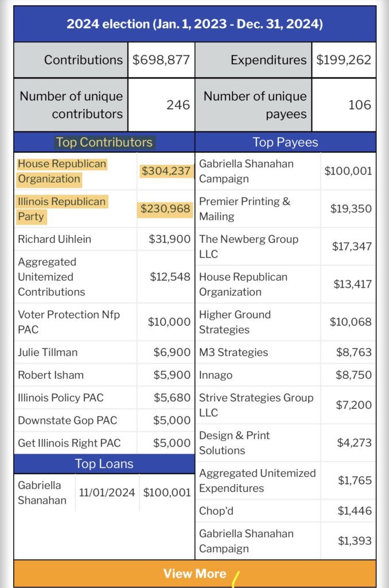Select Higher Ground Strategies payee

[x=235, y=322]
